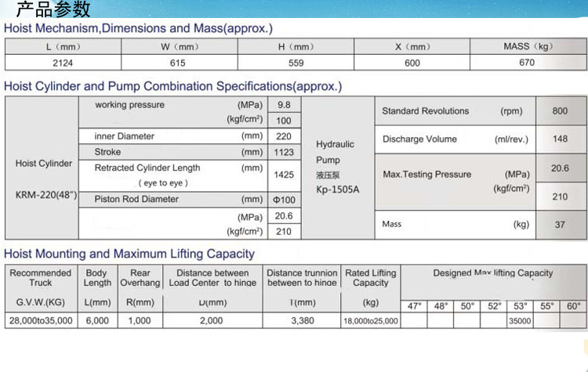Click the "(ml/rev.)" unit label
This screenshot has width=588, height=372.
pos(511,139)
